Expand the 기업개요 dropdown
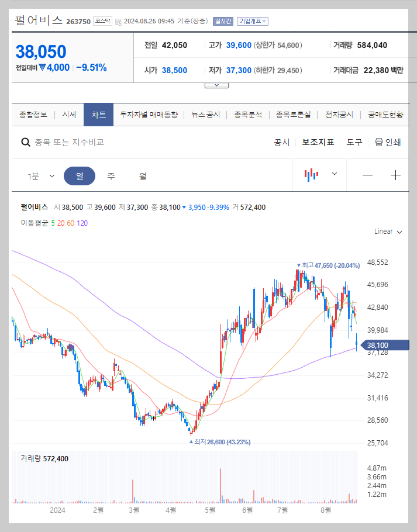 tap(253, 21)
